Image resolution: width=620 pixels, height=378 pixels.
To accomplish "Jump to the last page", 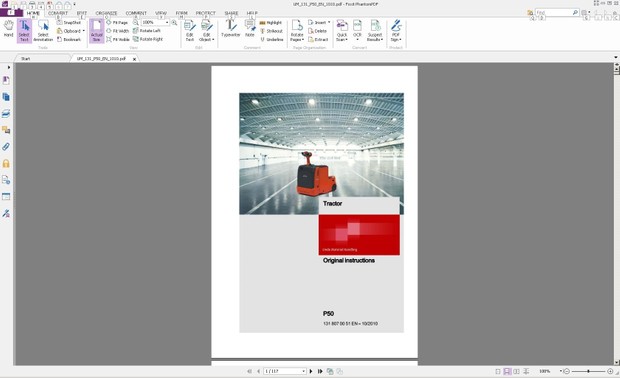I will [x=320, y=371].
